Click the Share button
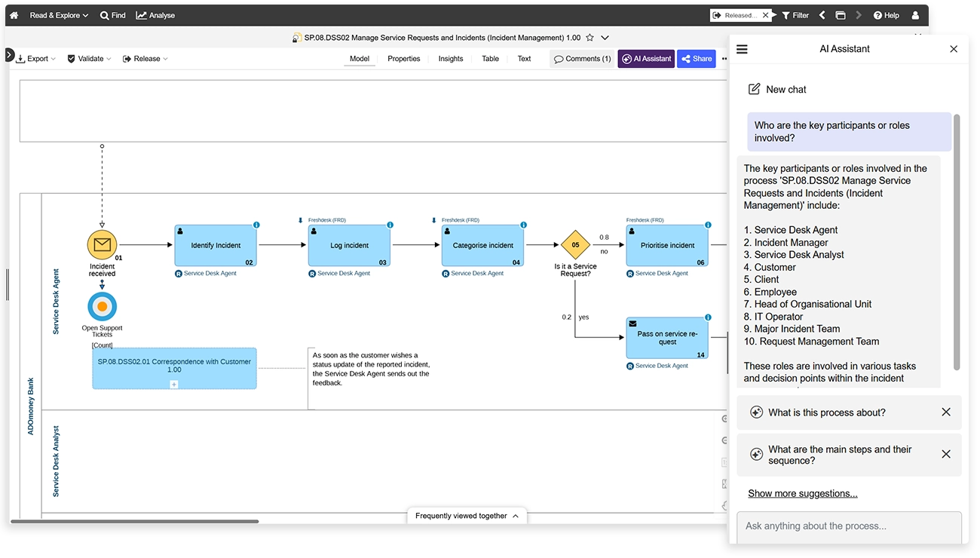The width and height of the screenshot is (980, 558). 696,59
